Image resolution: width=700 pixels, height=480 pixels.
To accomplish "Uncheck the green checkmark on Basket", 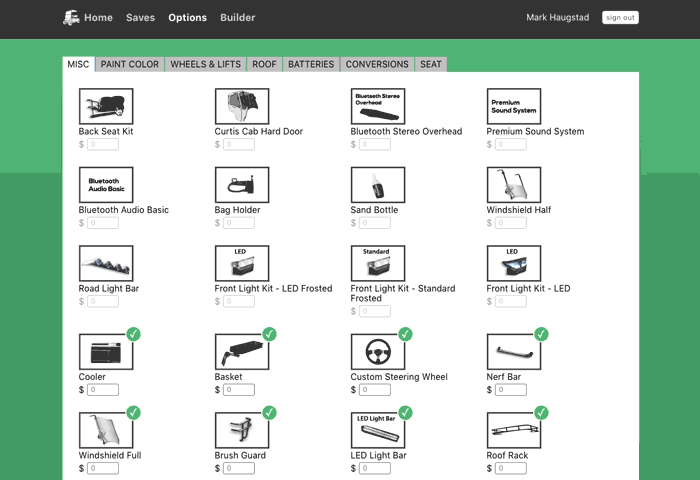I will coord(269,334).
